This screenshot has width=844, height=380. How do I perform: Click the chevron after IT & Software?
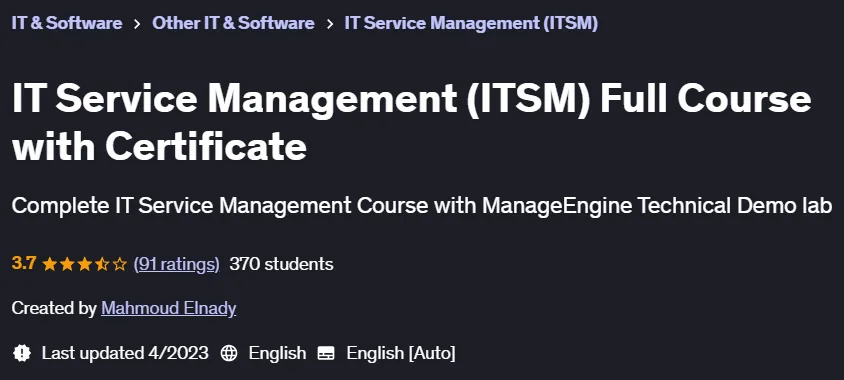[137, 24]
